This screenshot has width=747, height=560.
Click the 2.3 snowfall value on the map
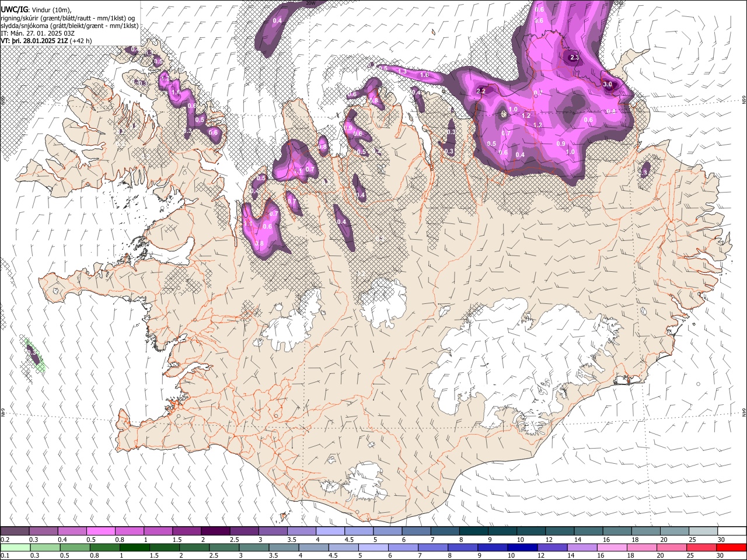click(574, 57)
